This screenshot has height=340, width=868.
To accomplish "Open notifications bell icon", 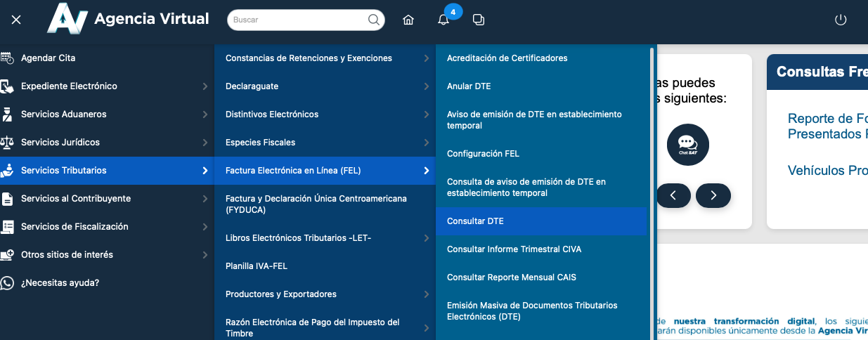I will 443,20.
